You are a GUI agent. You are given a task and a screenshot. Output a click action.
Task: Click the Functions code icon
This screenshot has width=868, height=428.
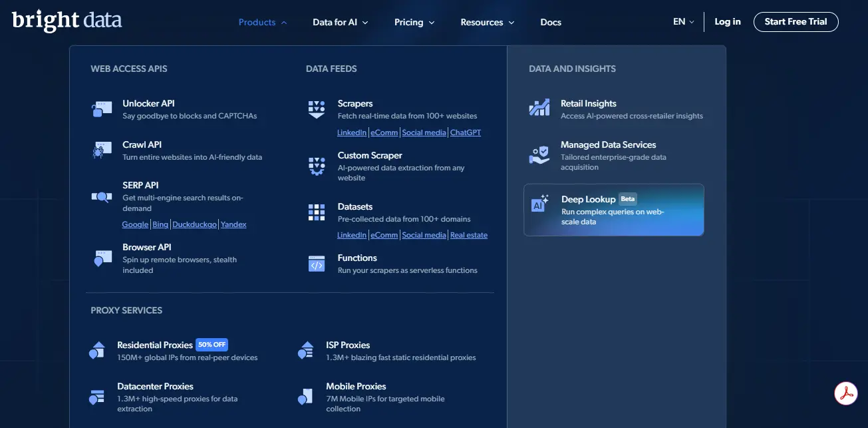point(317,264)
